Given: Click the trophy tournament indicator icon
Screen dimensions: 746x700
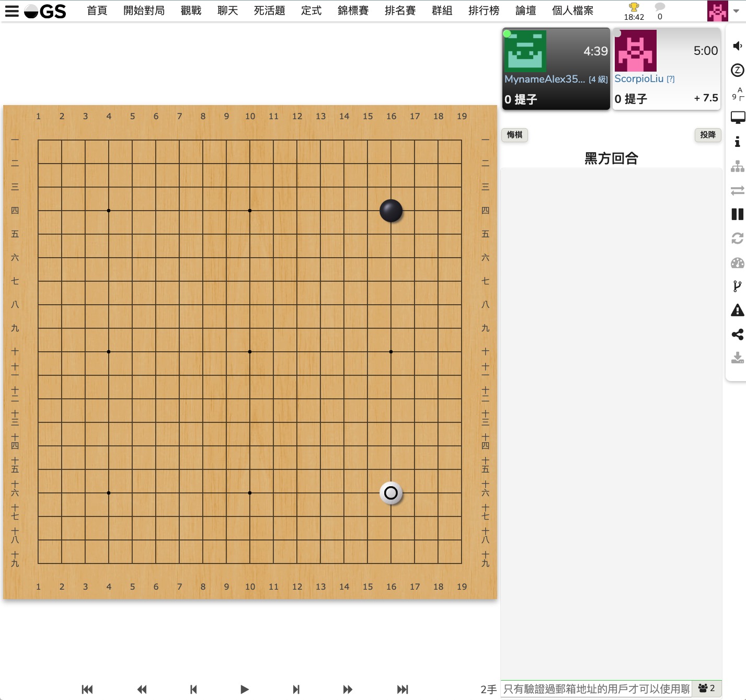Looking at the screenshot, I should [634, 7].
